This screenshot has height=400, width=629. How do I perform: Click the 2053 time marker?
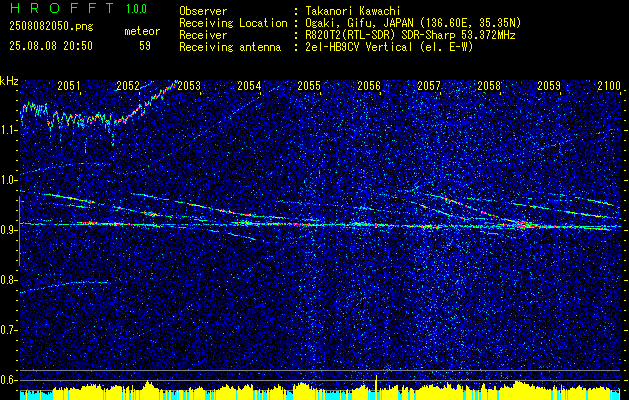tap(189, 85)
